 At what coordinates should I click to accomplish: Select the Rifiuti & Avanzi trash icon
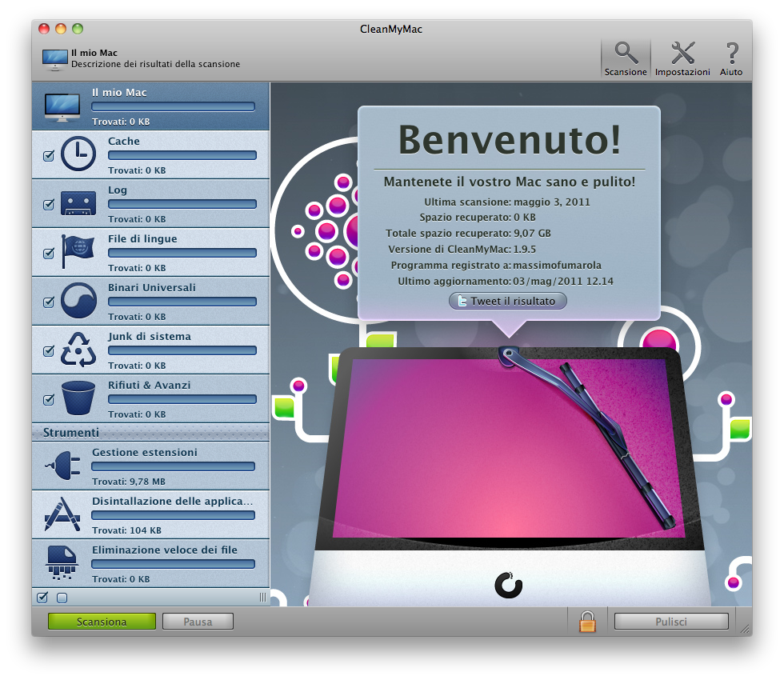click(x=78, y=398)
